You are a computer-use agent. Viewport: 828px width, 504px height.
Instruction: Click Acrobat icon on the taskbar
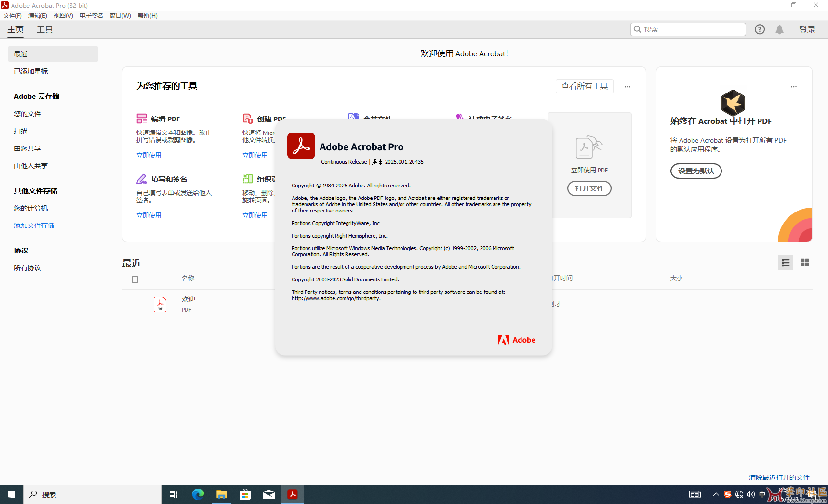coord(293,494)
